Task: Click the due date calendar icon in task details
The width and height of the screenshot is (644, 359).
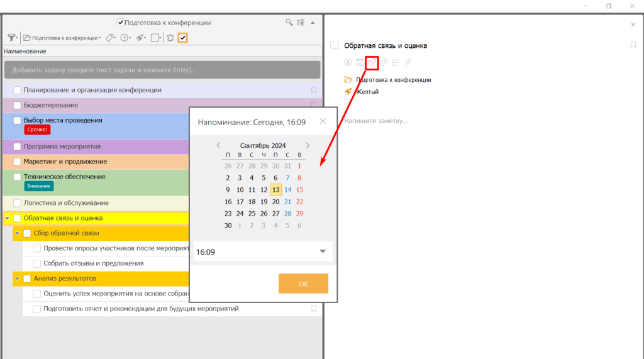Action: pyautogui.click(x=360, y=62)
